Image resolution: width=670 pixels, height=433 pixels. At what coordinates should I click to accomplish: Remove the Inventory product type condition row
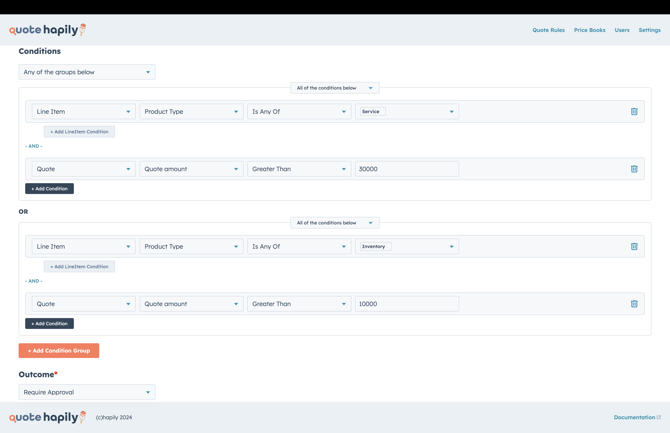[x=634, y=247]
